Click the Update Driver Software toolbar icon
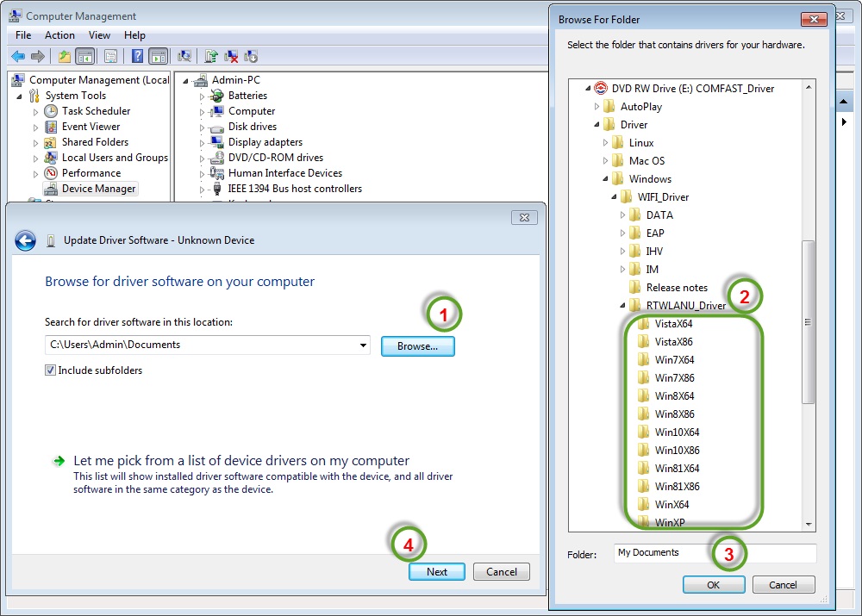The height and width of the screenshot is (616, 862). [x=211, y=57]
